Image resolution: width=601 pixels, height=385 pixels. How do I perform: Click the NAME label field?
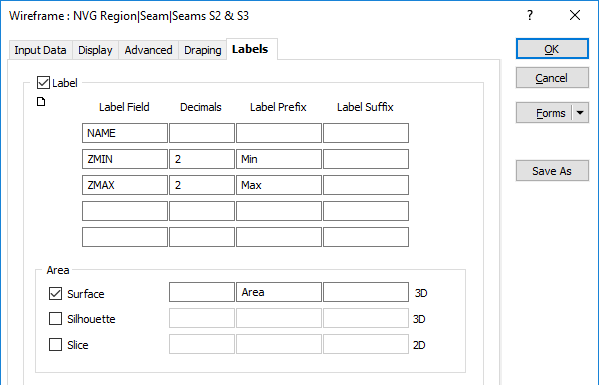click(x=125, y=133)
